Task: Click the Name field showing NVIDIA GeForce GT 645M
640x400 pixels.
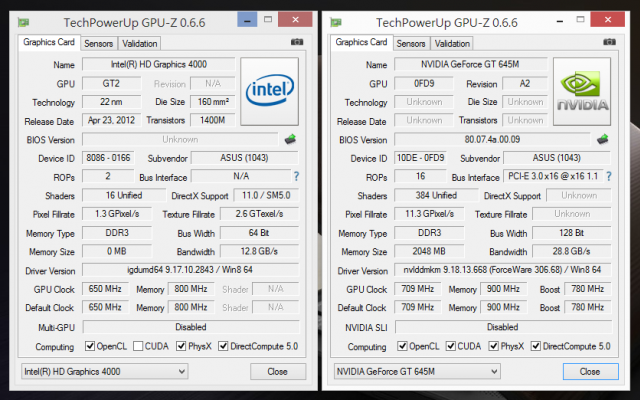Action: tap(471, 64)
